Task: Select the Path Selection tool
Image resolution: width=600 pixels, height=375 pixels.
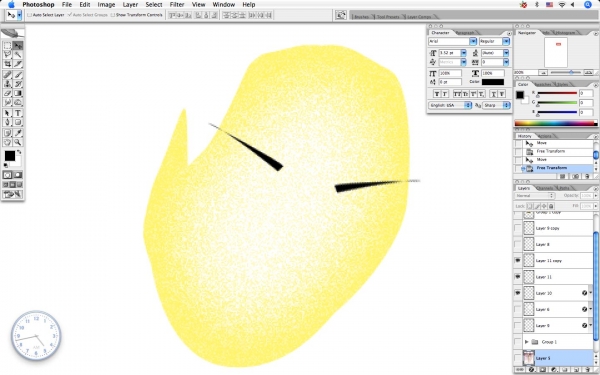Action: 7,113
